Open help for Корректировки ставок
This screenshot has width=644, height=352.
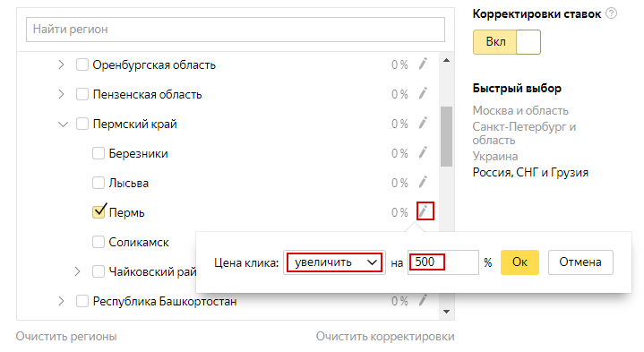click(x=611, y=13)
